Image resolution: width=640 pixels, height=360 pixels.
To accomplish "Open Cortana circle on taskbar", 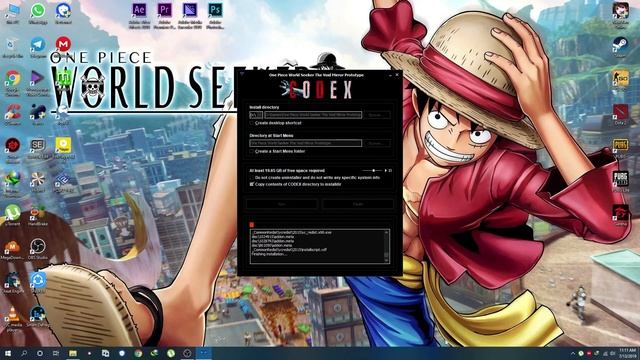I will tap(40, 353).
